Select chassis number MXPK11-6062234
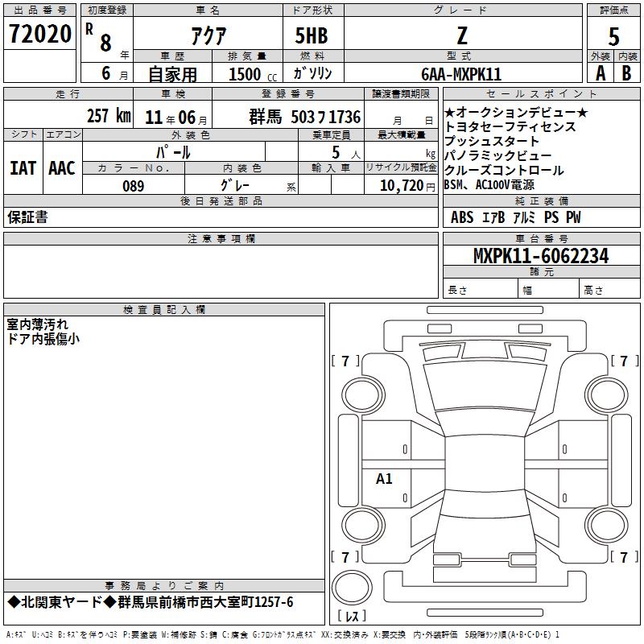 point(541,256)
